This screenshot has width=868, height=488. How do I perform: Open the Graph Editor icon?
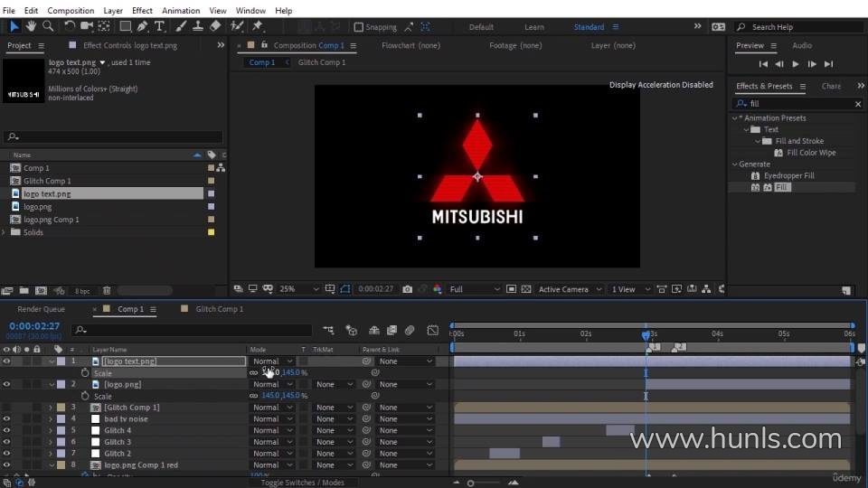point(433,331)
